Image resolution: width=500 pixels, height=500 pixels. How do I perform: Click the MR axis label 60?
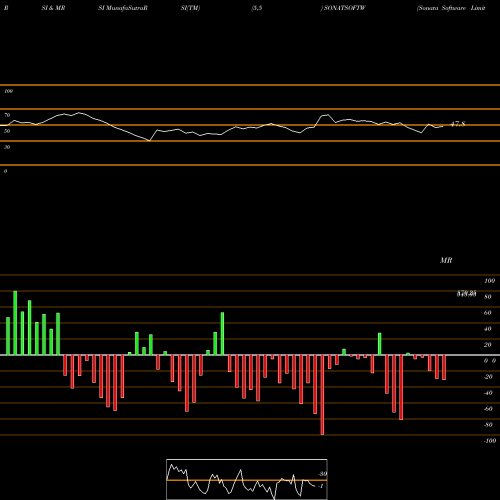coord(488,313)
